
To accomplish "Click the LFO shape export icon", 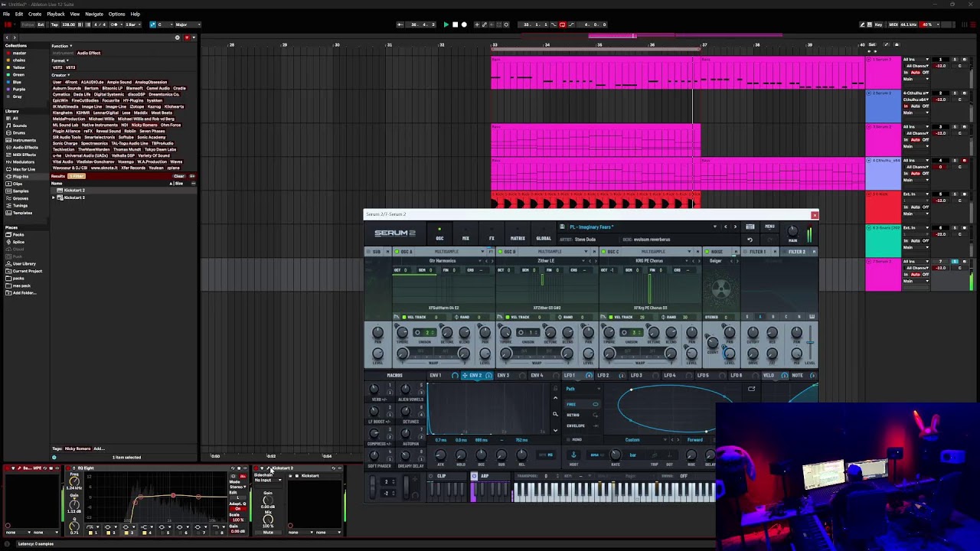I will point(751,389).
